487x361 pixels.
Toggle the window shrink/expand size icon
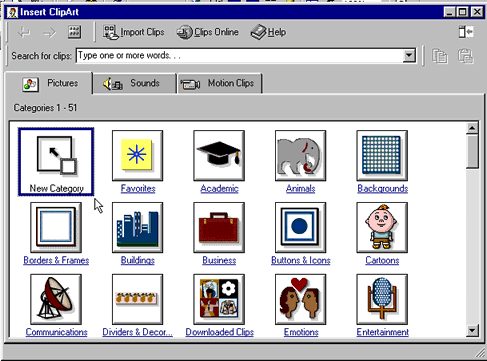[466, 32]
